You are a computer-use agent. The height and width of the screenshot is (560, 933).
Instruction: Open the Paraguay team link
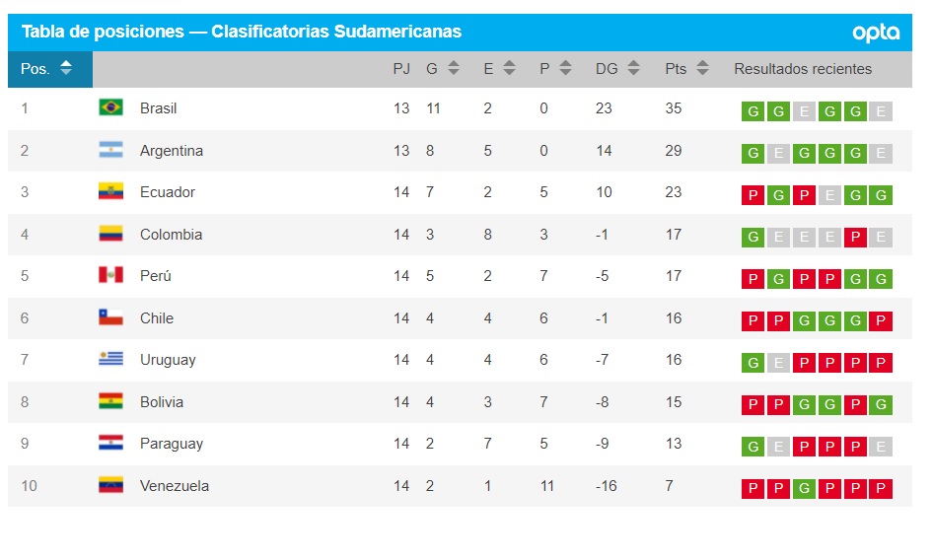pyautogui.click(x=171, y=444)
